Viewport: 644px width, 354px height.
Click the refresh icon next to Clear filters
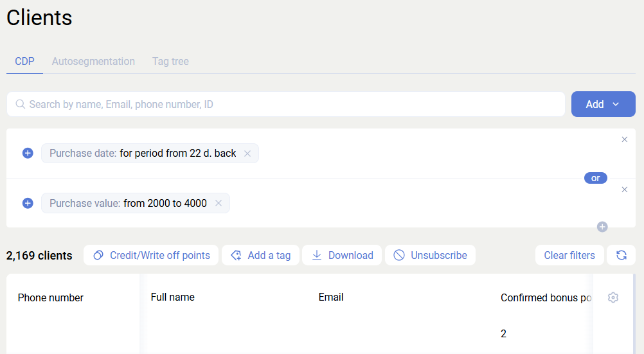click(621, 255)
